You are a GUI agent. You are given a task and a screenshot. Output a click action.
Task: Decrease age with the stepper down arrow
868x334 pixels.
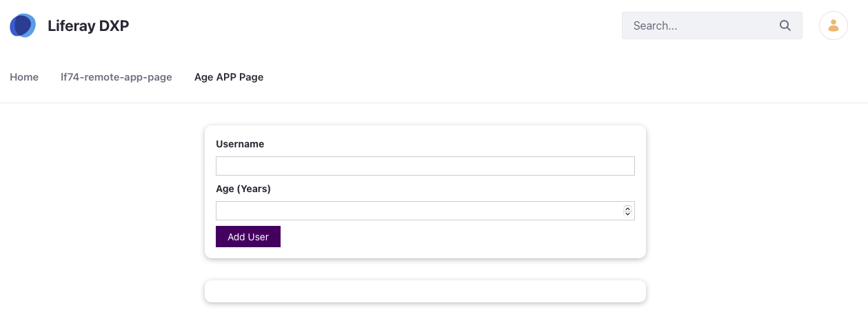point(627,214)
